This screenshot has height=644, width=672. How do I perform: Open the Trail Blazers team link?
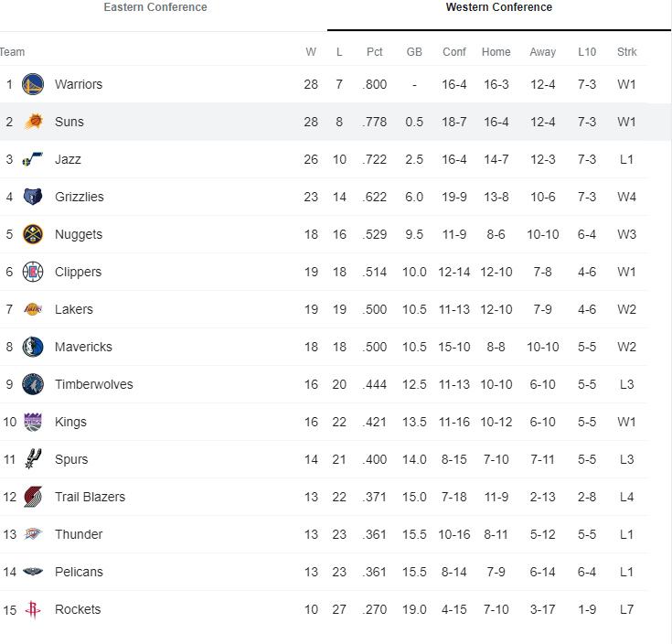tap(90, 497)
